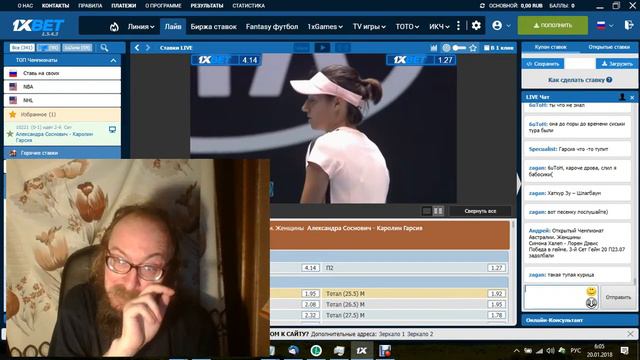Select the 'Все (341)' sports filter
The image size is (640, 360).
[22, 48]
